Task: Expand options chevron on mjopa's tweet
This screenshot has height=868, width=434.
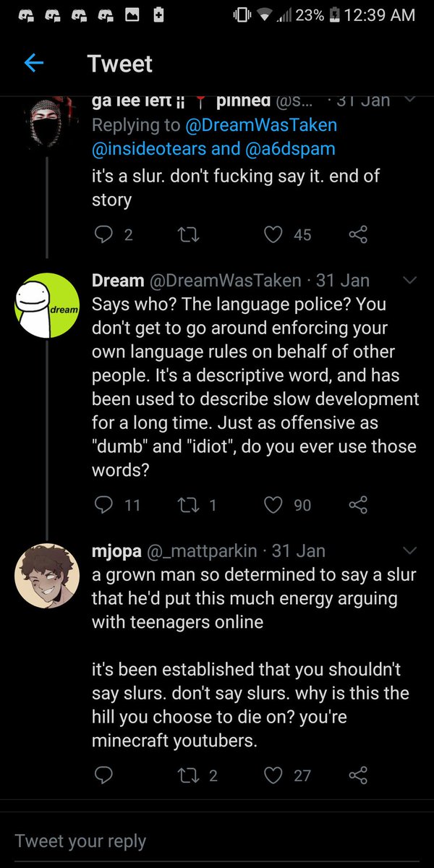Action: pos(409,551)
